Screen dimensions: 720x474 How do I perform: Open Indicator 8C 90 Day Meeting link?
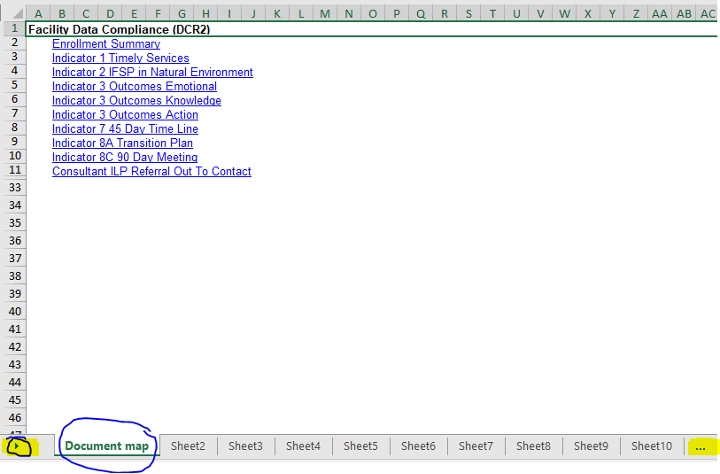(125, 157)
